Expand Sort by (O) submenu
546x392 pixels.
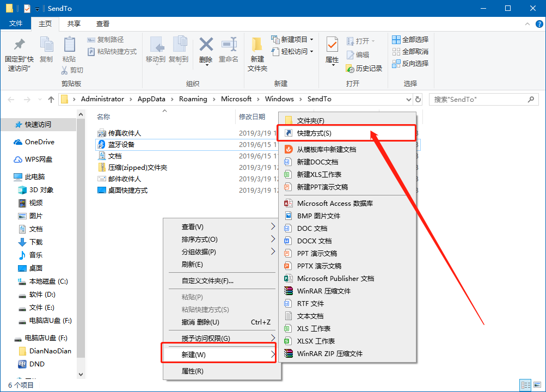(x=222, y=240)
